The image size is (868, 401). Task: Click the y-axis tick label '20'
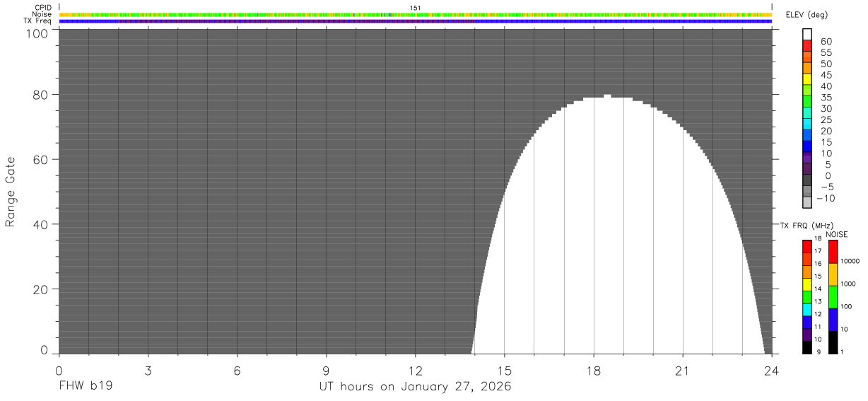(x=40, y=289)
